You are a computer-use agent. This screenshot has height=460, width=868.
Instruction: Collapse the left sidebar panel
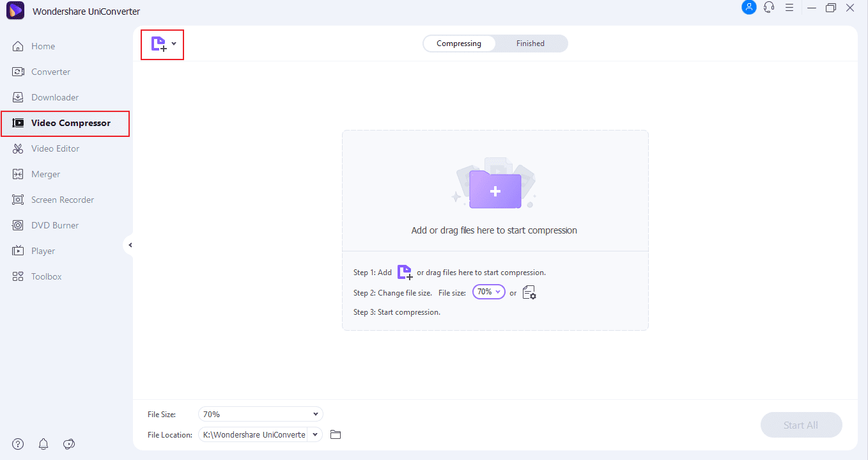(130, 245)
